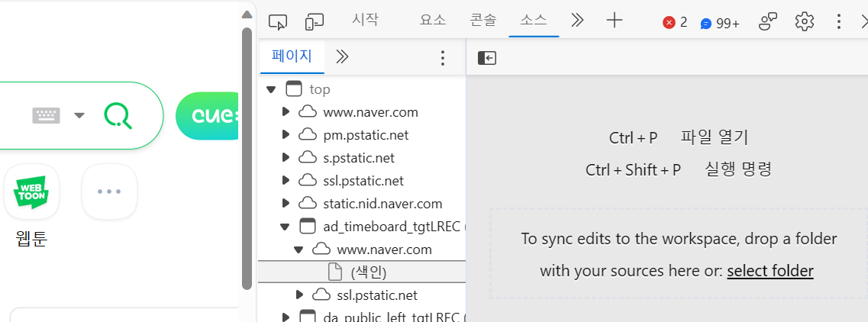Open the more shortcuts ellipsis button
The height and width of the screenshot is (322, 868).
pyautogui.click(x=109, y=192)
